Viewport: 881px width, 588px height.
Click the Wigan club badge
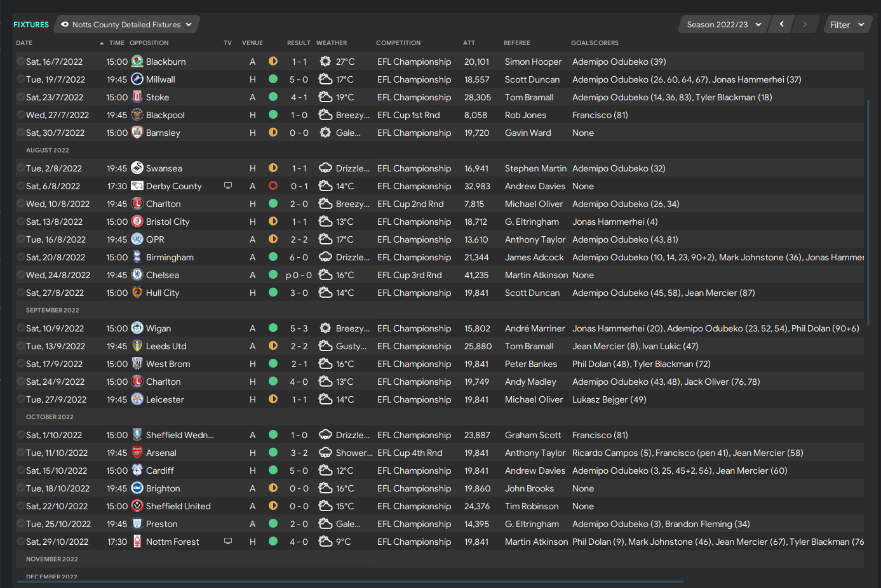click(x=137, y=328)
